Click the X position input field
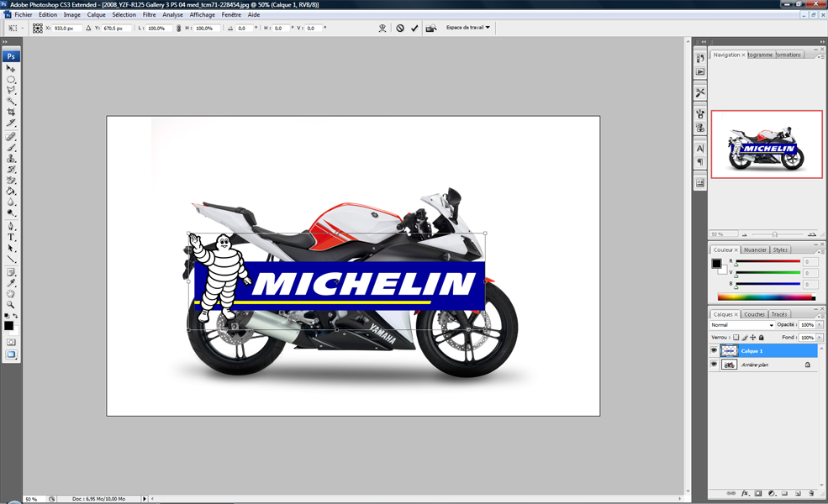Screen dimensions: 828x504 67,28
